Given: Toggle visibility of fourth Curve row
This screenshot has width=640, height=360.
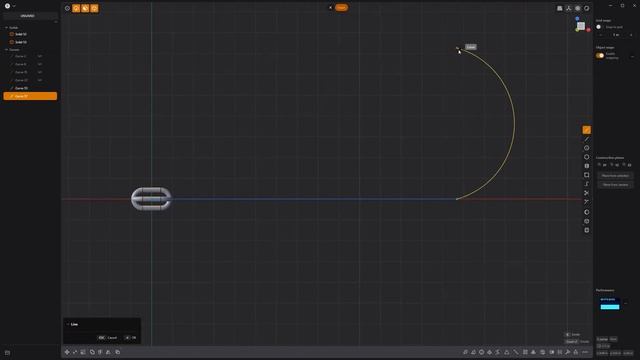Looking at the screenshot, I should click(x=40, y=80).
